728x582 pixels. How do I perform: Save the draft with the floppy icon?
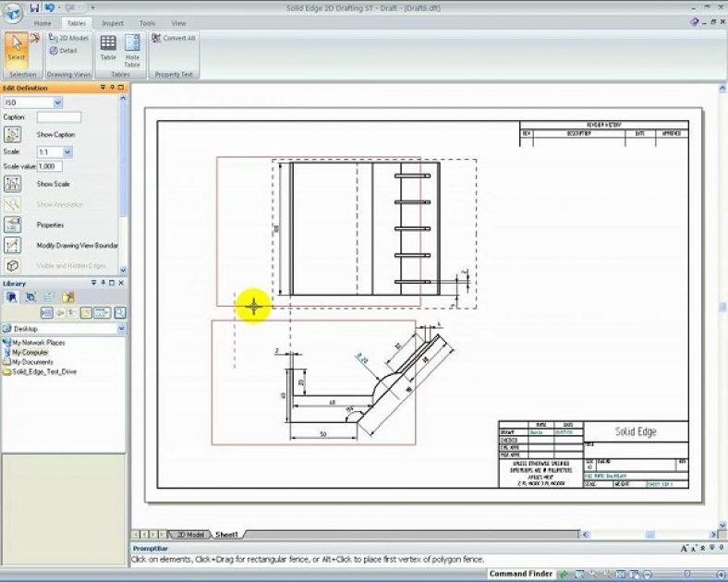click(x=35, y=8)
